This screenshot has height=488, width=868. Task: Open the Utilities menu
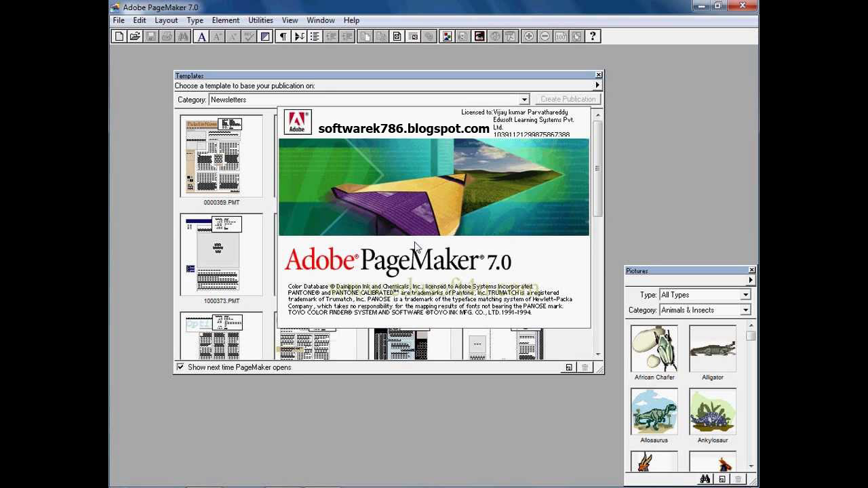click(x=260, y=20)
